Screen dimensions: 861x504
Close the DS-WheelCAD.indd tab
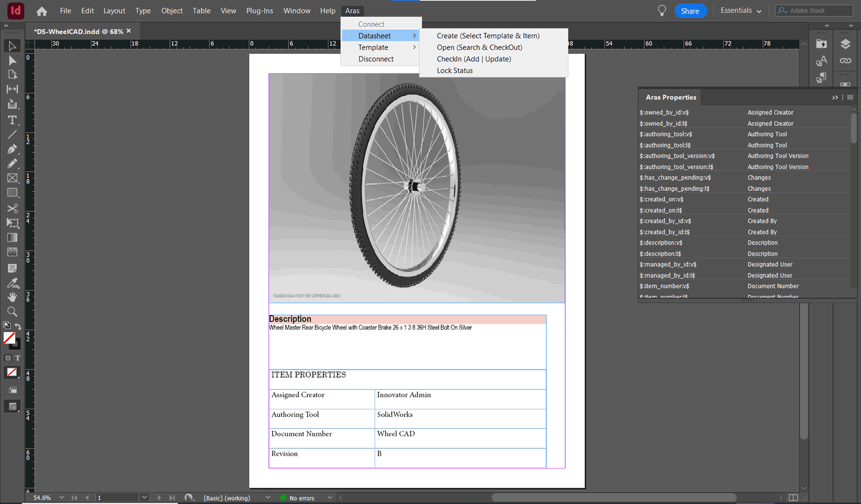pos(129,31)
